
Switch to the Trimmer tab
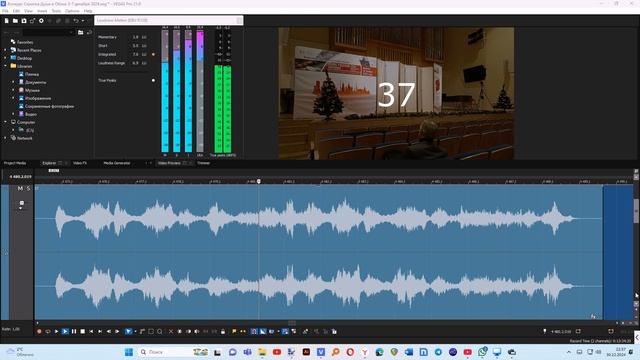pyautogui.click(x=204, y=163)
